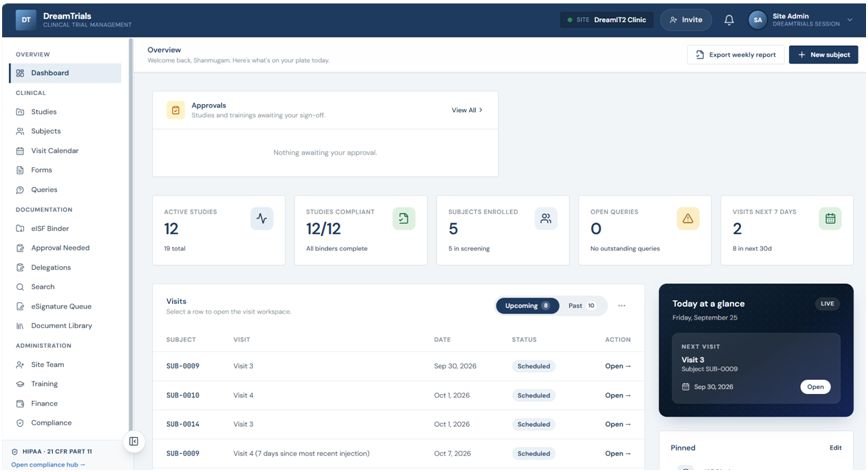The height and width of the screenshot is (472, 868).
Task: Click the Active Studies pulse icon
Action: click(x=262, y=219)
